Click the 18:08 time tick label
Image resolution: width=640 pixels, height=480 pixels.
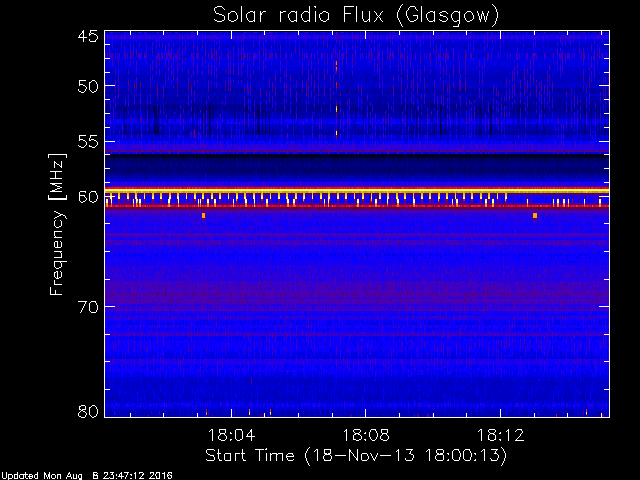(366, 435)
